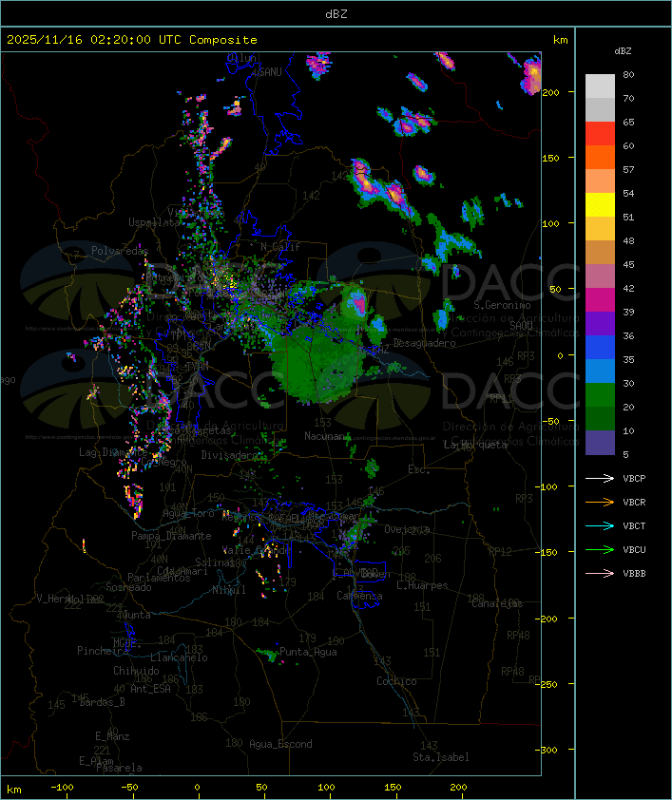This screenshot has width=672, height=800.
Task: Click the -100 tick on the horizontal axis
Action: coord(62,788)
